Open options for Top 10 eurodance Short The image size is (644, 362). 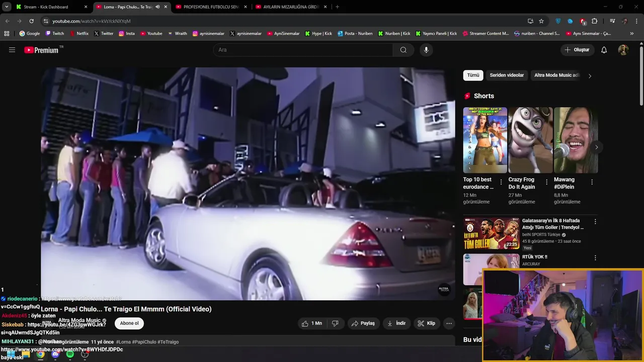tap(501, 182)
